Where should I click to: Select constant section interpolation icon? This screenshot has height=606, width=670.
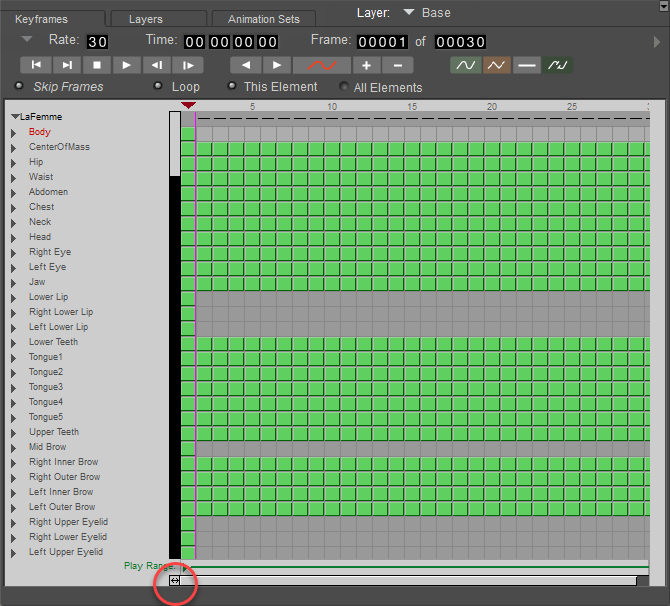527,65
